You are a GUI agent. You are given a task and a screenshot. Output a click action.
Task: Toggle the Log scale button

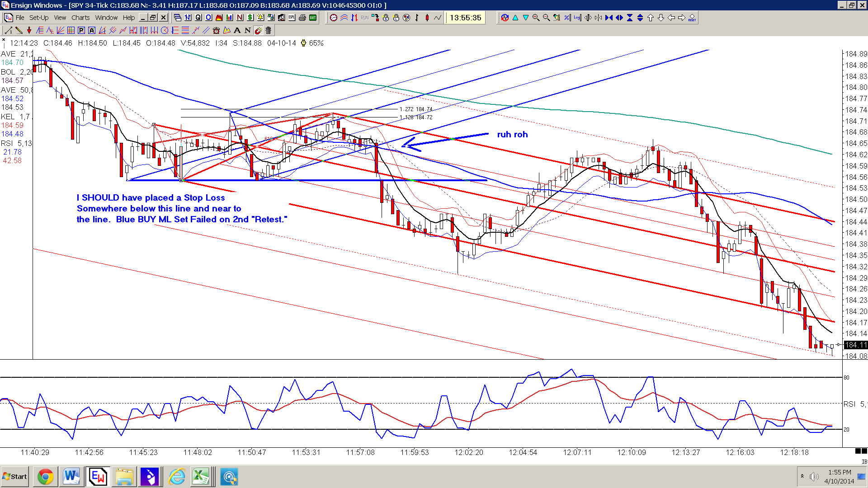click(578, 18)
